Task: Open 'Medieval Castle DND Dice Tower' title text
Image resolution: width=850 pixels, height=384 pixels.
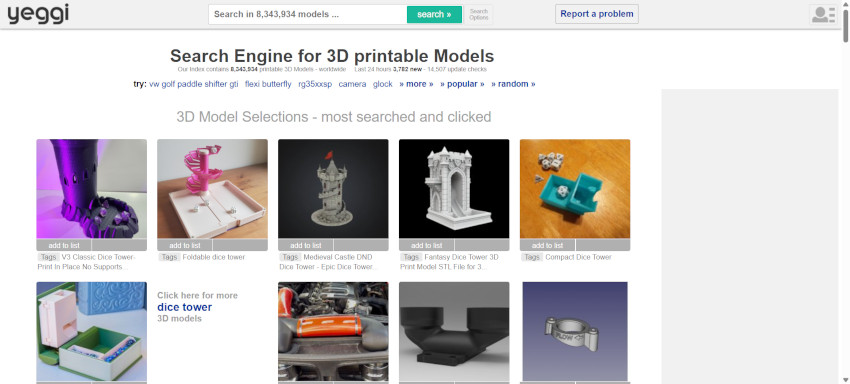Action: pyautogui.click(x=327, y=262)
